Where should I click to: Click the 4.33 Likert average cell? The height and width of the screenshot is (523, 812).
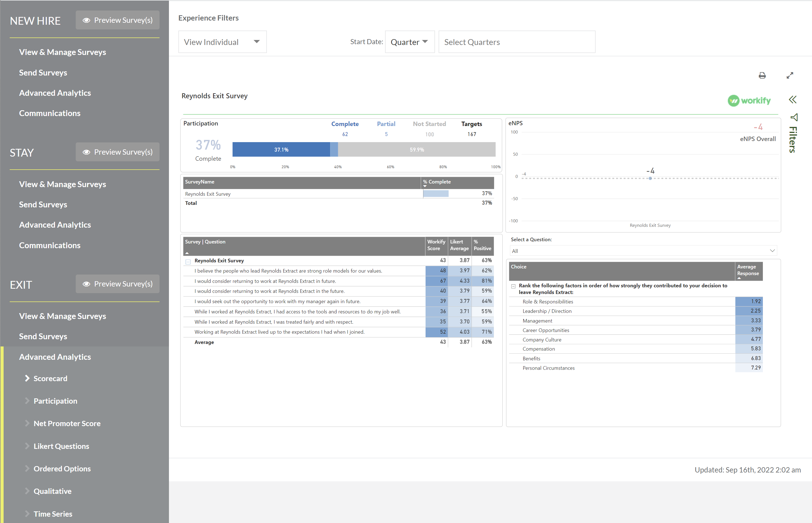point(460,281)
